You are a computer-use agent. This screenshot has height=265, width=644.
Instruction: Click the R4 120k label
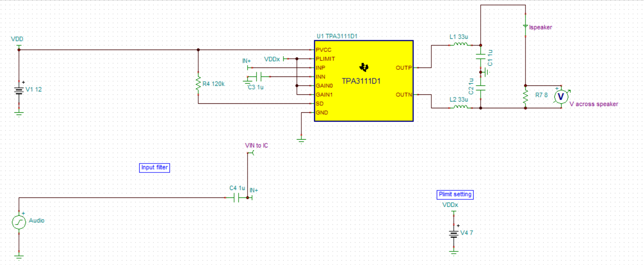(213, 84)
